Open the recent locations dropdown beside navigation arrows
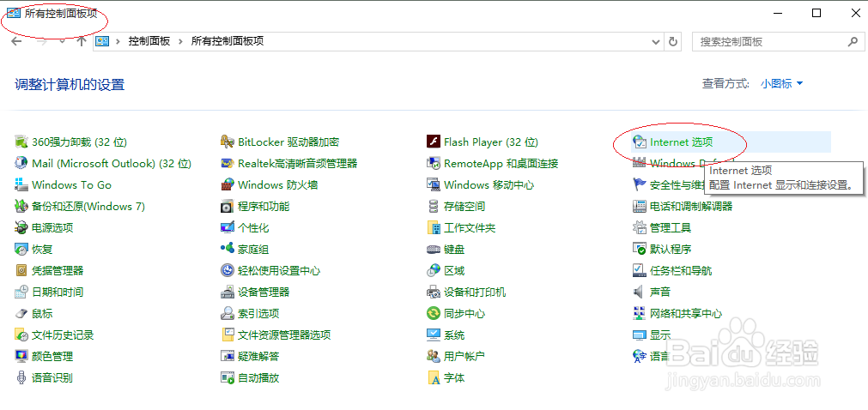This screenshot has width=868, height=410. coord(62,41)
